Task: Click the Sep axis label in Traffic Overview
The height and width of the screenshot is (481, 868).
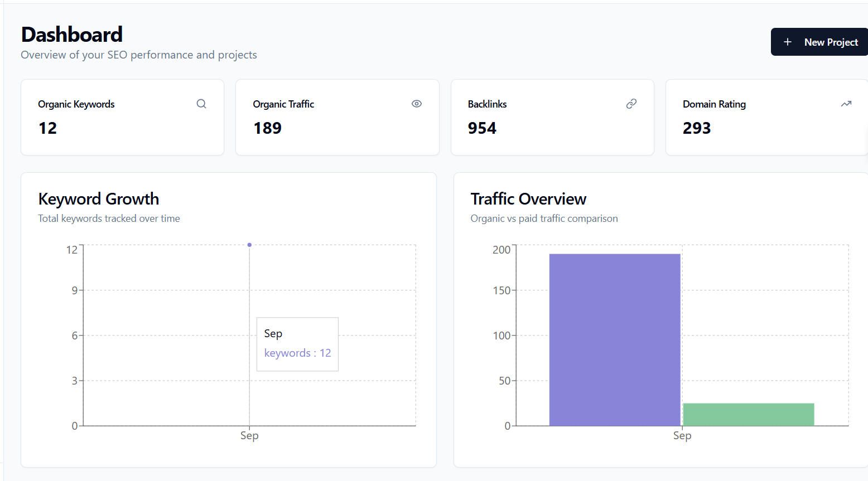Action: [682, 435]
